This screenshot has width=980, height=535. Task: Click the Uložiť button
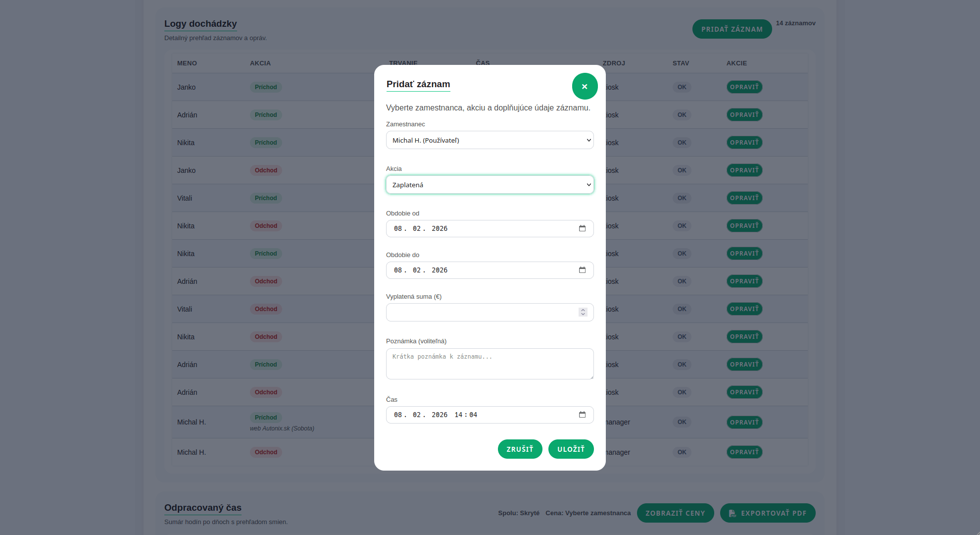coord(571,449)
